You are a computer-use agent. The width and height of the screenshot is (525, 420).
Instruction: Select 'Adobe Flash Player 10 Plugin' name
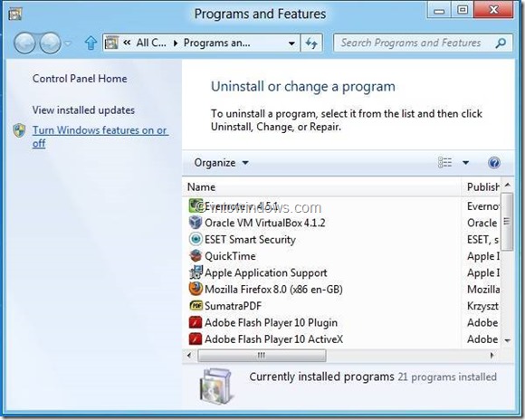271,322
